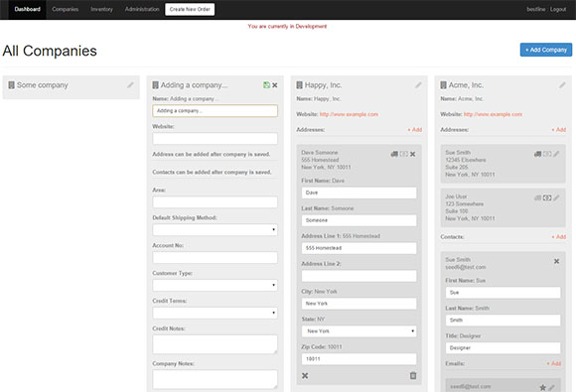Mark seed6@test.com as primary with star icon
Image resolution: width=576 pixels, height=392 pixels.
click(x=542, y=388)
